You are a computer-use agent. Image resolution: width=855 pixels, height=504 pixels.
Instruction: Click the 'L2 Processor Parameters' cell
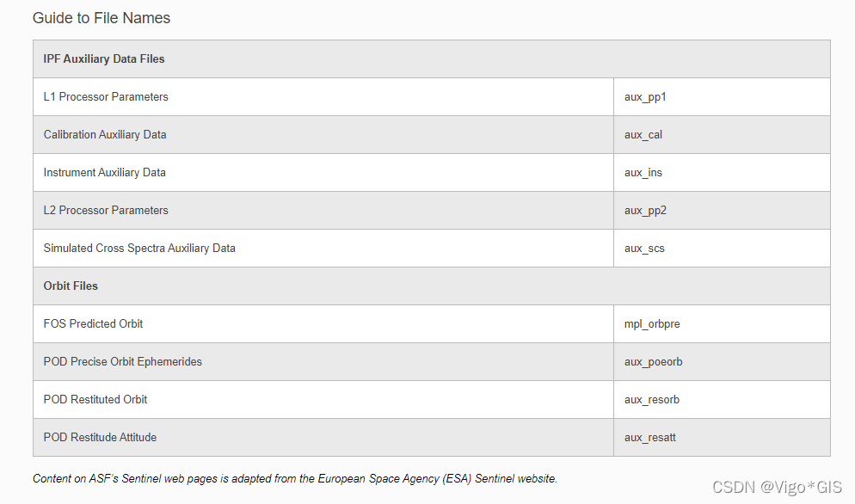coord(323,210)
